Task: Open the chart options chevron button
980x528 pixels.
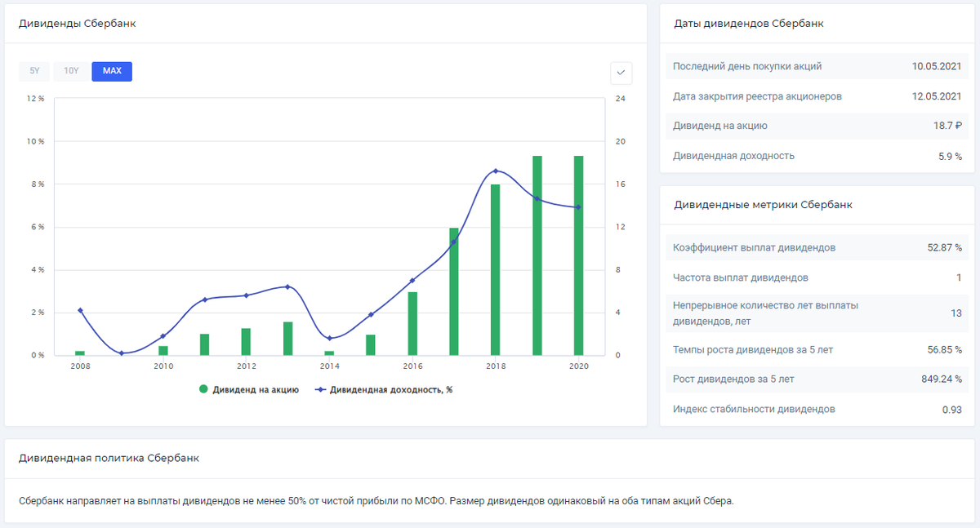Action: 621,73
